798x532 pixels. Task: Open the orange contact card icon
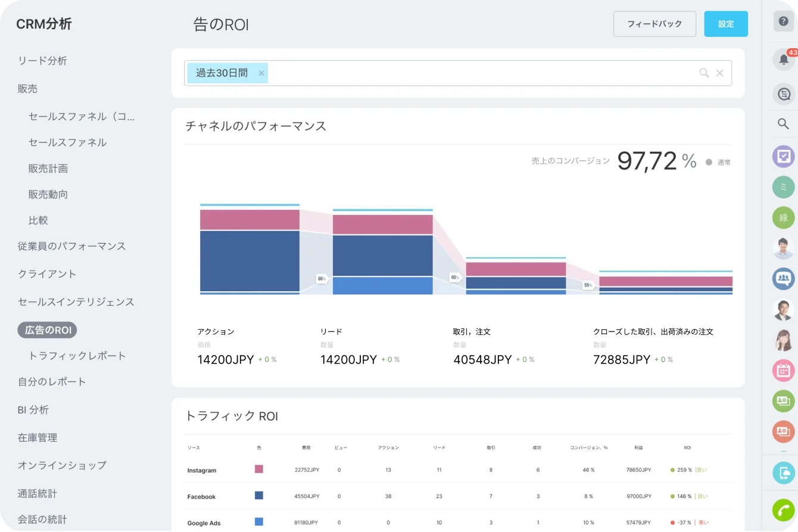pyautogui.click(x=784, y=431)
